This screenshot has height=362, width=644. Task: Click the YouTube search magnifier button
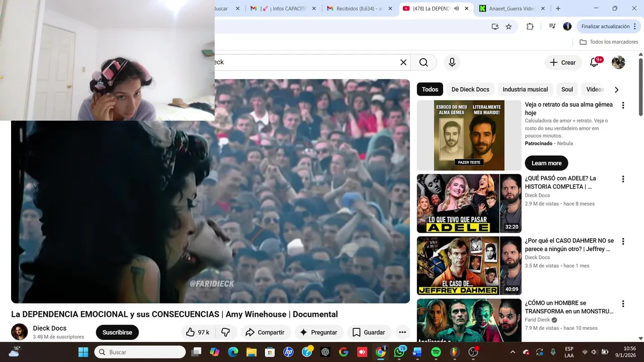point(424,62)
